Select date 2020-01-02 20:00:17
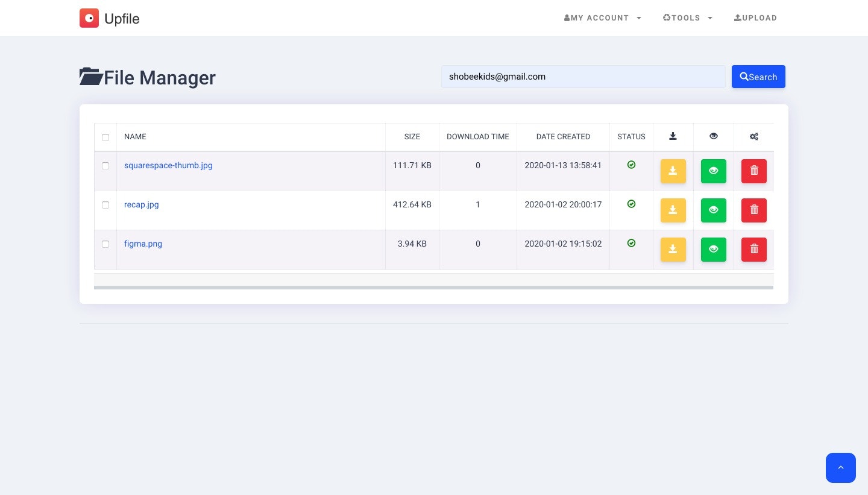This screenshot has height=495, width=868. coord(563,204)
